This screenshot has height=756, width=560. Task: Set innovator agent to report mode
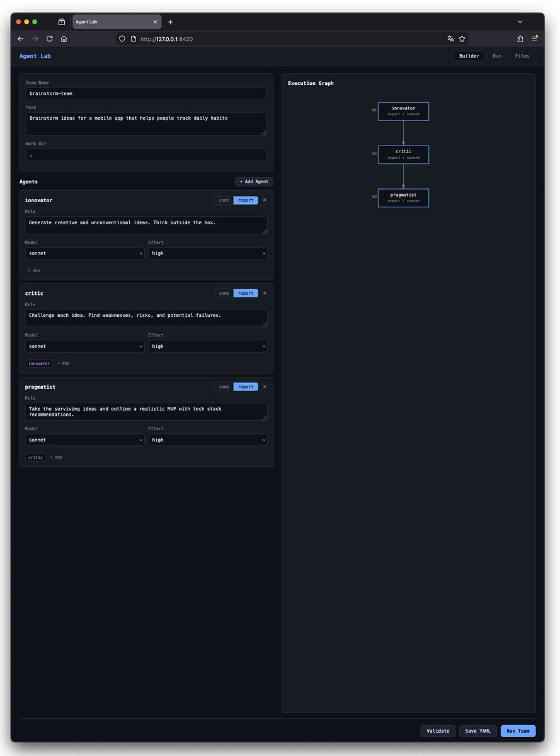coord(246,200)
